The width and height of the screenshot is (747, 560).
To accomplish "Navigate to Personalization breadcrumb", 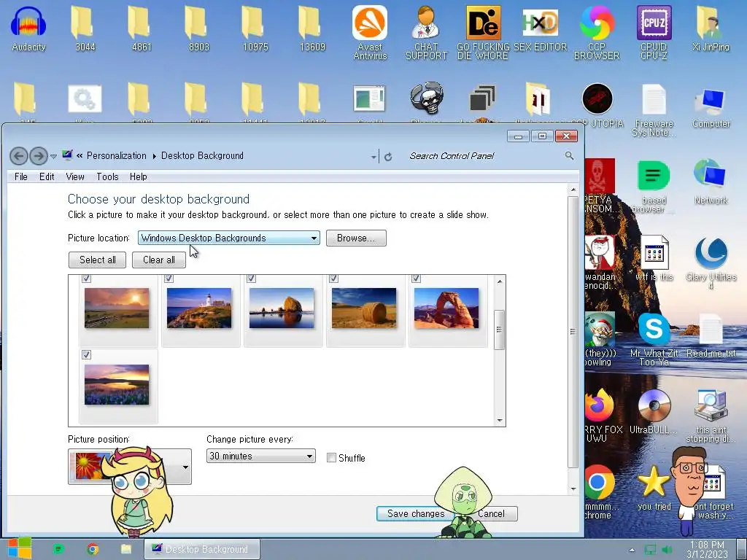I will [116, 156].
